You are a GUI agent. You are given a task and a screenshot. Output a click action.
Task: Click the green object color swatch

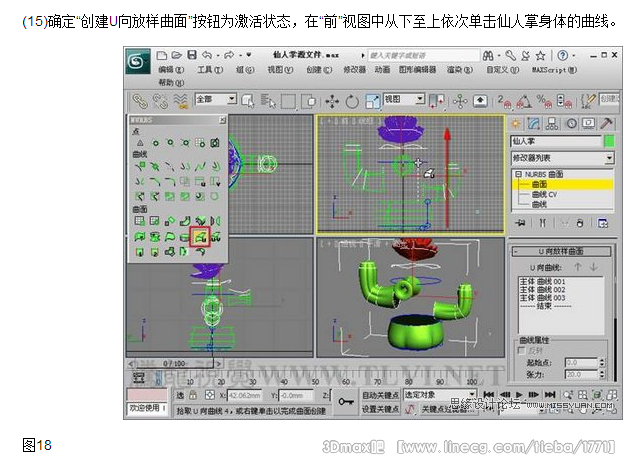point(609,141)
